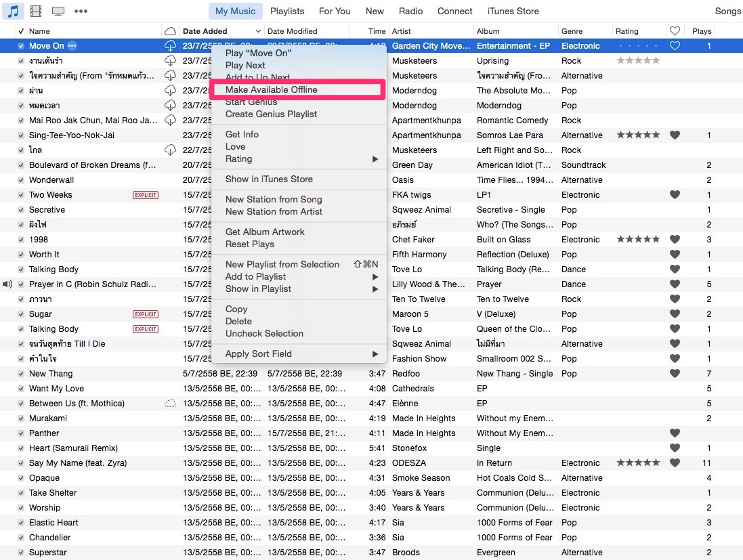Sort by the Plays column header
Image resolution: width=743 pixels, height=560 pixels.
coord(701,31)
